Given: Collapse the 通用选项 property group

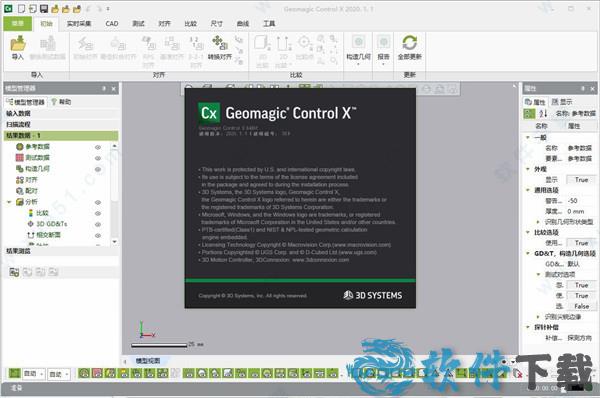Looking at the screenshot, I should 528,190.
